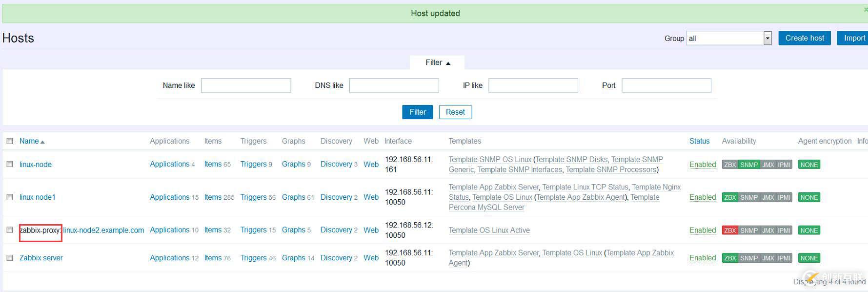The height and width of the screenshot is (292, 868).
Task: Click the NONE encryption badge for linux-node1
Action: coord(809,197)
